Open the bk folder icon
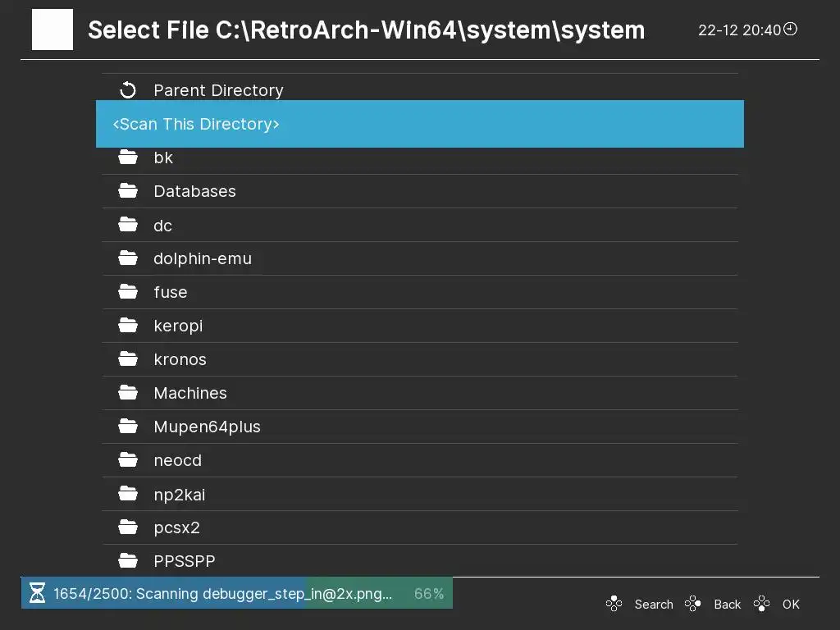840x630 pixels. pos(127,157)
